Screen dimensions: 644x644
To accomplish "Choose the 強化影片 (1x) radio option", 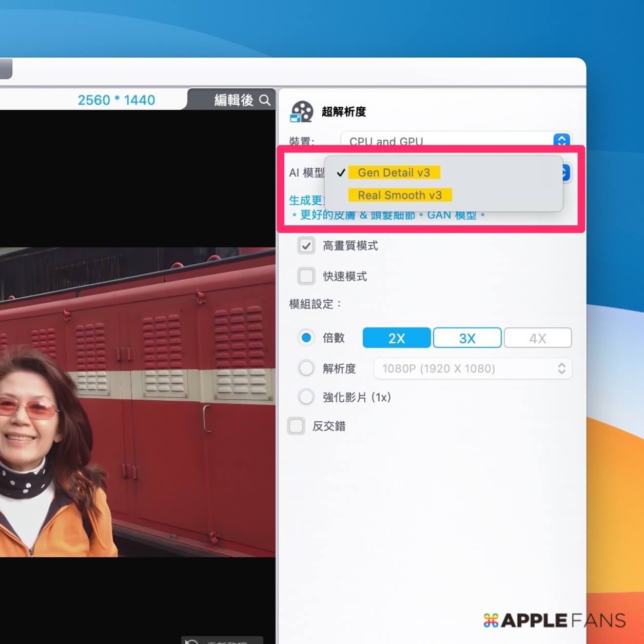I will (306, 397).
